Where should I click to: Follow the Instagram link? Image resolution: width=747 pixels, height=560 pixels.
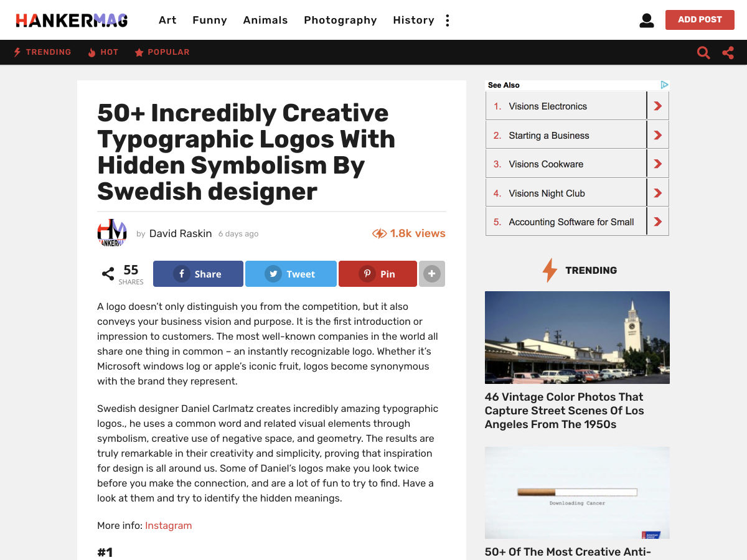(x=168, y=525)
